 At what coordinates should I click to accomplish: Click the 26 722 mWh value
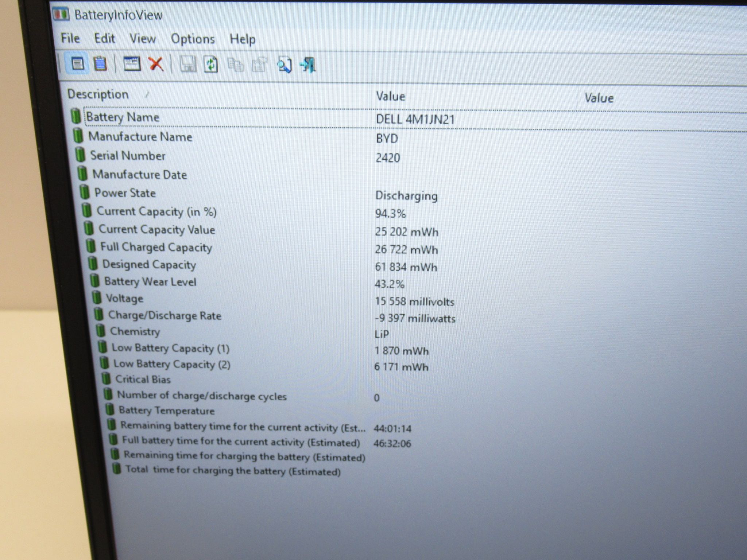pyautogui.click(x=406, y=249)
